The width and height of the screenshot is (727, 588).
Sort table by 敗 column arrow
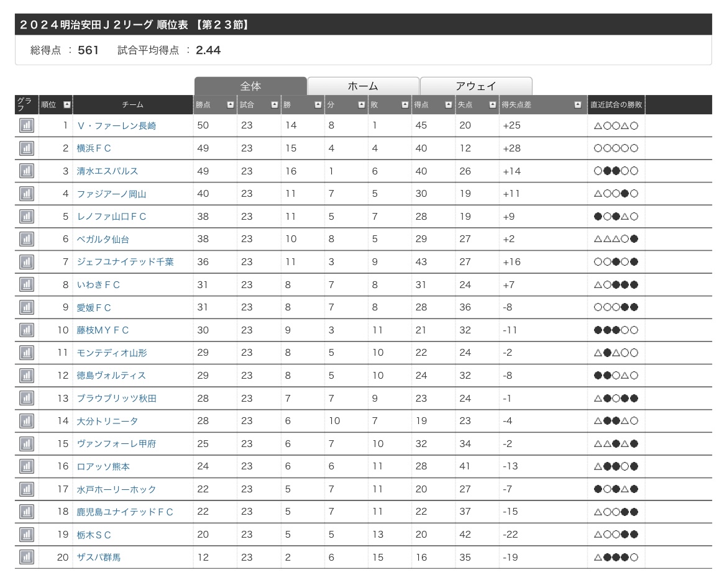tap(405, 105)
